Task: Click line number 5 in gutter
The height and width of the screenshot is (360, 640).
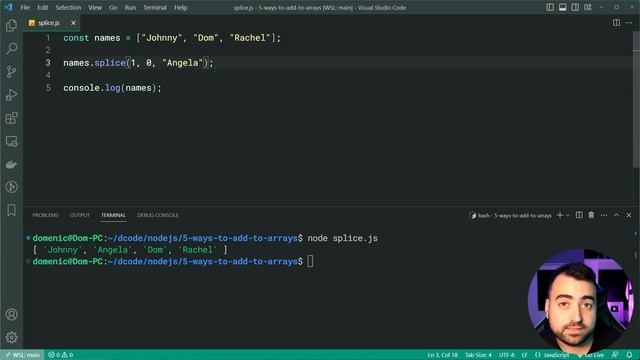Action: pos(48,88)
